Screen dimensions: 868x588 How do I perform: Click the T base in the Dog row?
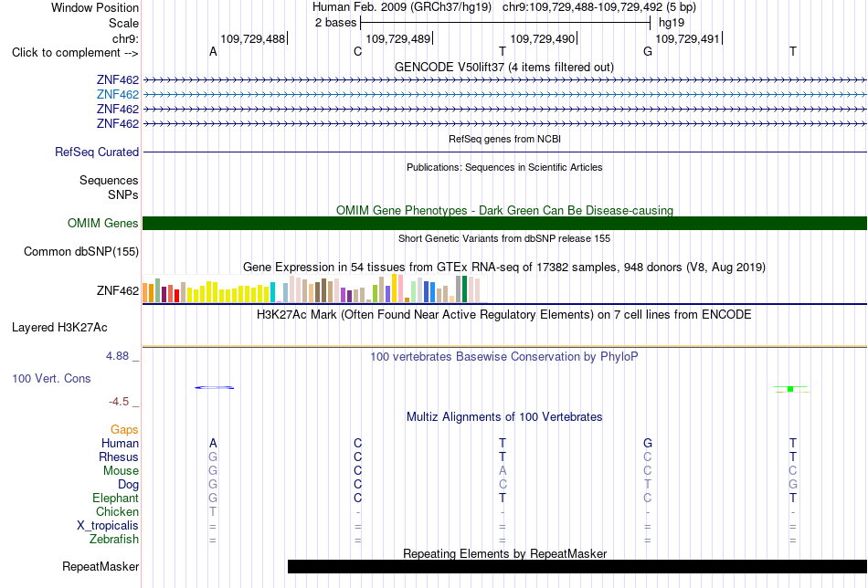(648, 485)
